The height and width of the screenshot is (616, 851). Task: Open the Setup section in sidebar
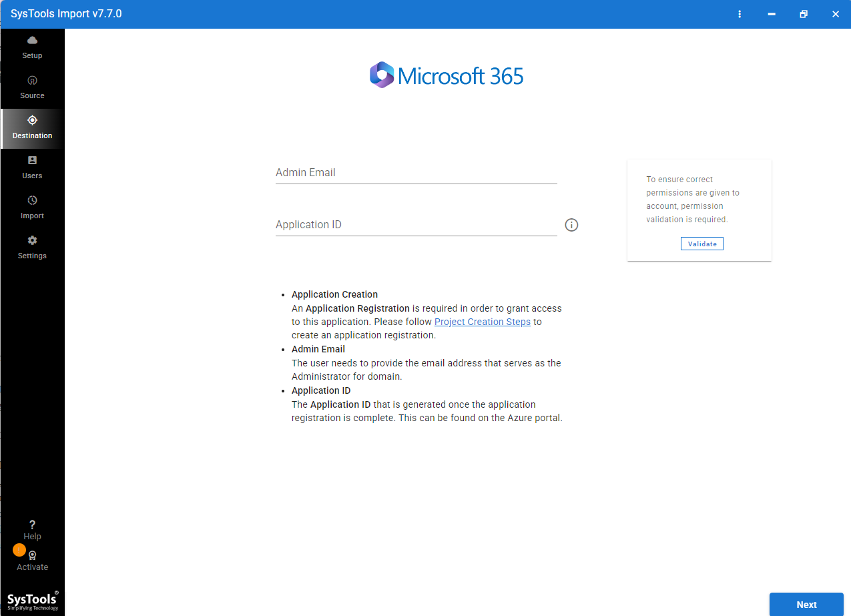coord(32,47)
